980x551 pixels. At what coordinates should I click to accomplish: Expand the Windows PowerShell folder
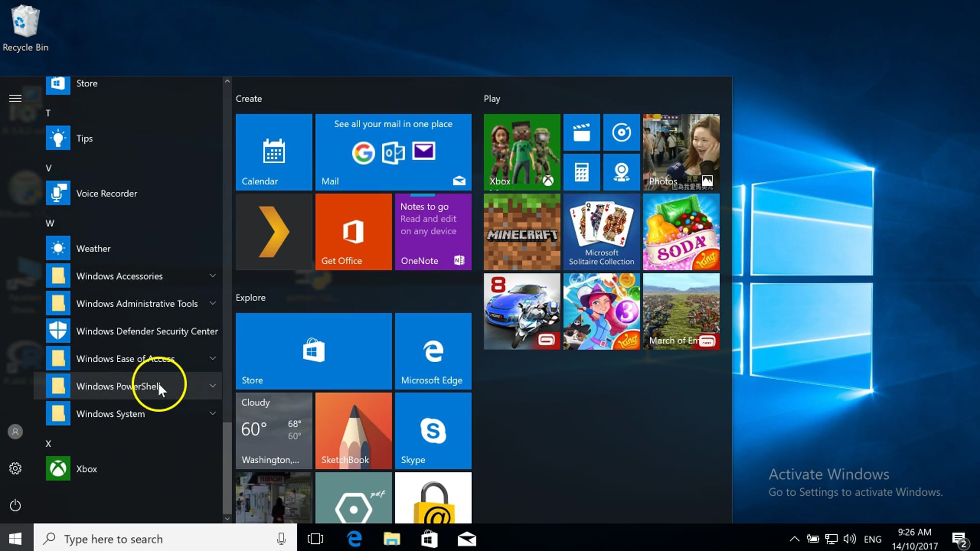coord(117,386)
